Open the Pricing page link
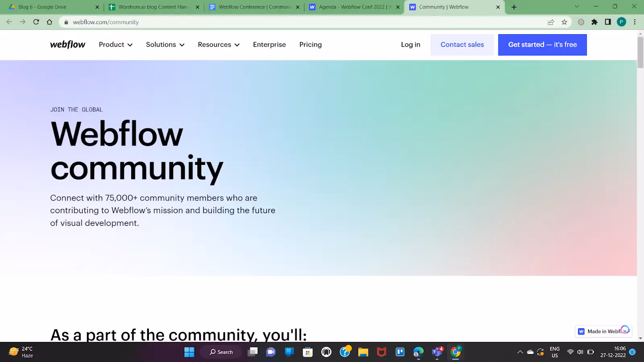 [310, 45]
